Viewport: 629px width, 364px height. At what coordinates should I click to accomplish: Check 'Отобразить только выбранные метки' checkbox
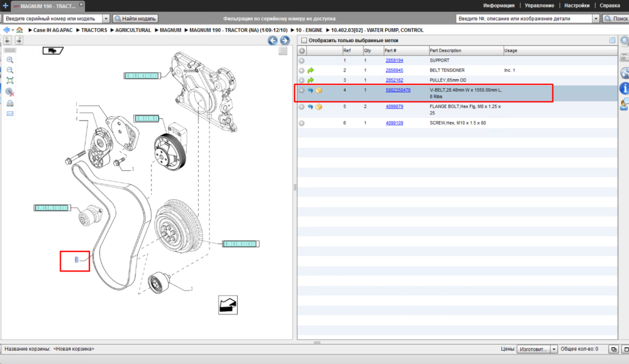pyautogui.click(x=304, y=40)
